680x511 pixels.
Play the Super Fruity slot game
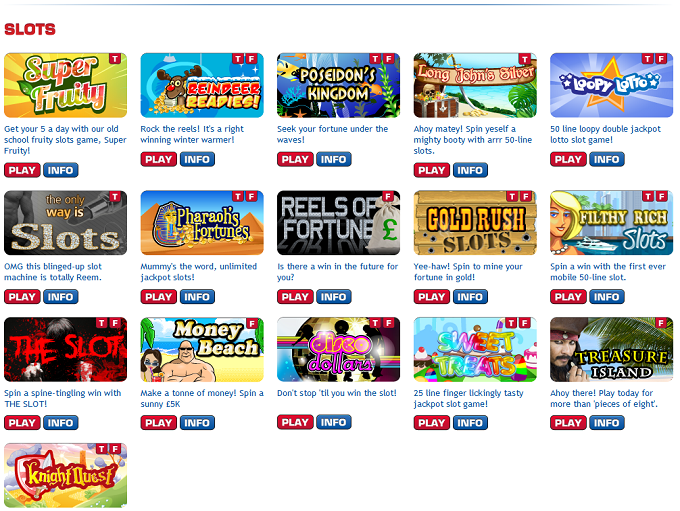[x=22, y=170]
